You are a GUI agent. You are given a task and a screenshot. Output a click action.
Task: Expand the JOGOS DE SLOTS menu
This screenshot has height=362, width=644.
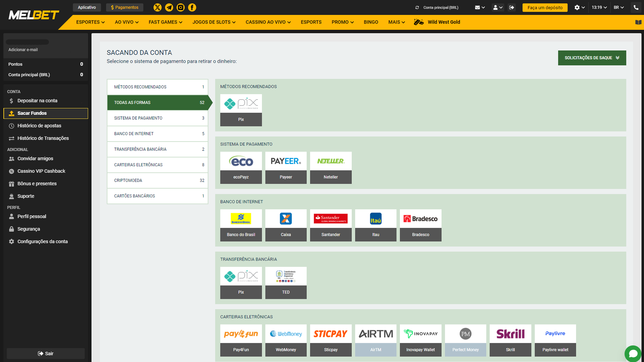214,22
